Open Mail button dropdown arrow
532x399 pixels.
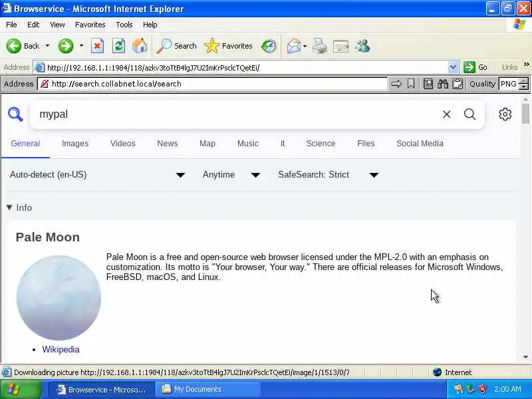point(305,46)
